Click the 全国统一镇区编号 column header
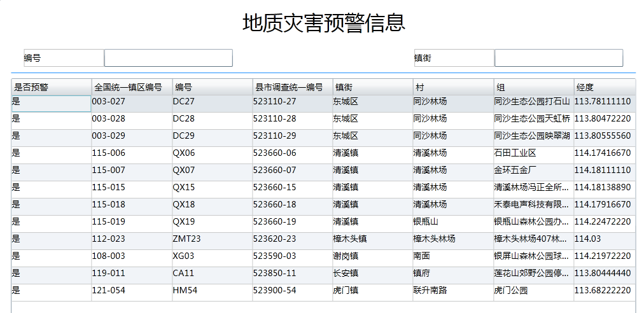 coord(132,87)
